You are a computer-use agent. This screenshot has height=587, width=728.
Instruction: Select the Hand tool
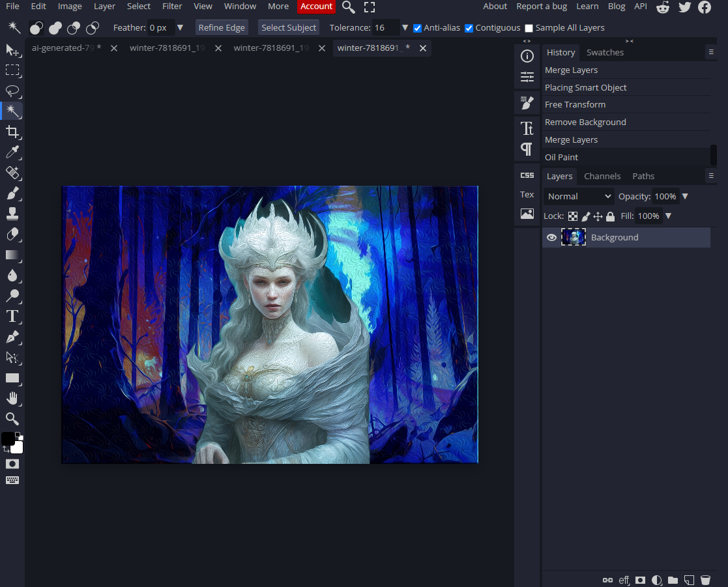coord(12,398)
